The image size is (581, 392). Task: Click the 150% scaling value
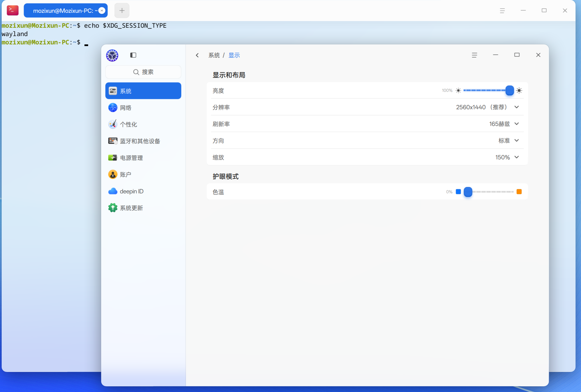[503, 157]
